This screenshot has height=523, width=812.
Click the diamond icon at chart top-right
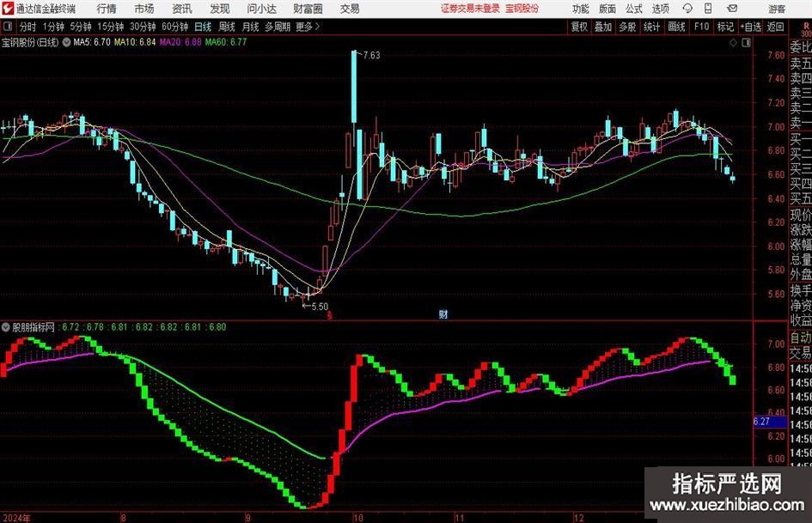click(x=733, y=43)
